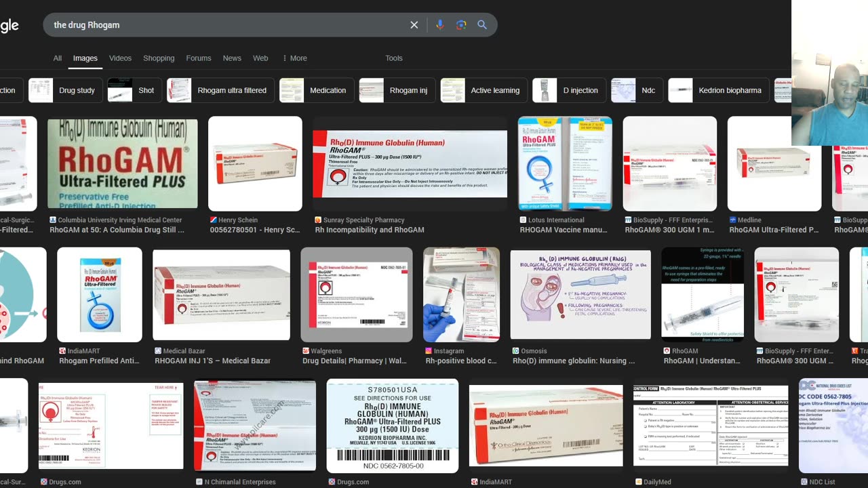
Task: Choose the Medication filter chip
Action: click(316, 90)
